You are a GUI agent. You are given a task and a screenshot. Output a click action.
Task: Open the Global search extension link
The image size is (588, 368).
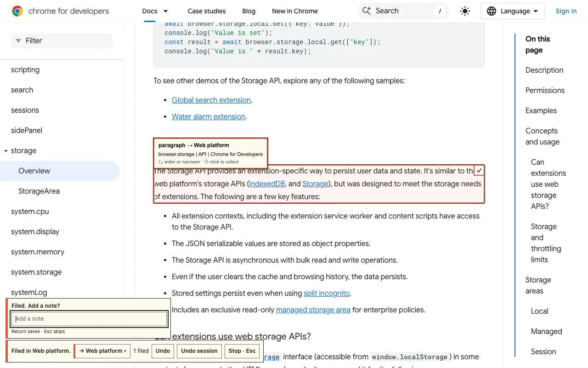[211, 100]
